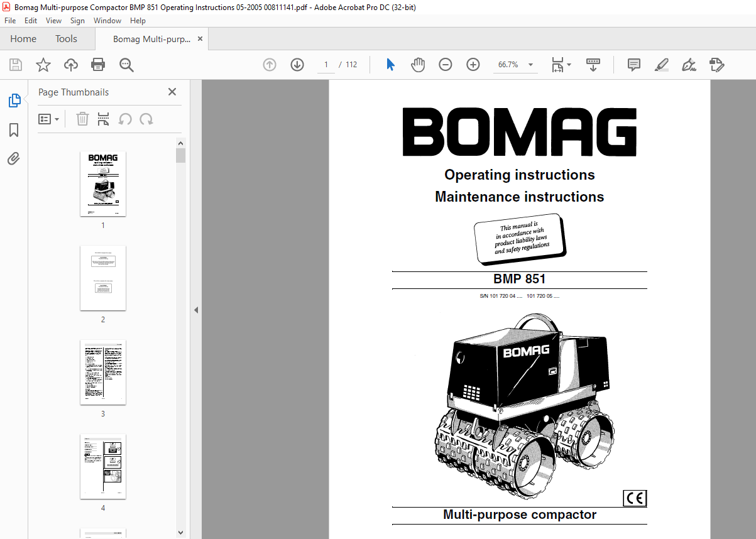Click the delete pages trash icon
The width and height of the screenshot is (756, 539).
[x=82, y=119]
